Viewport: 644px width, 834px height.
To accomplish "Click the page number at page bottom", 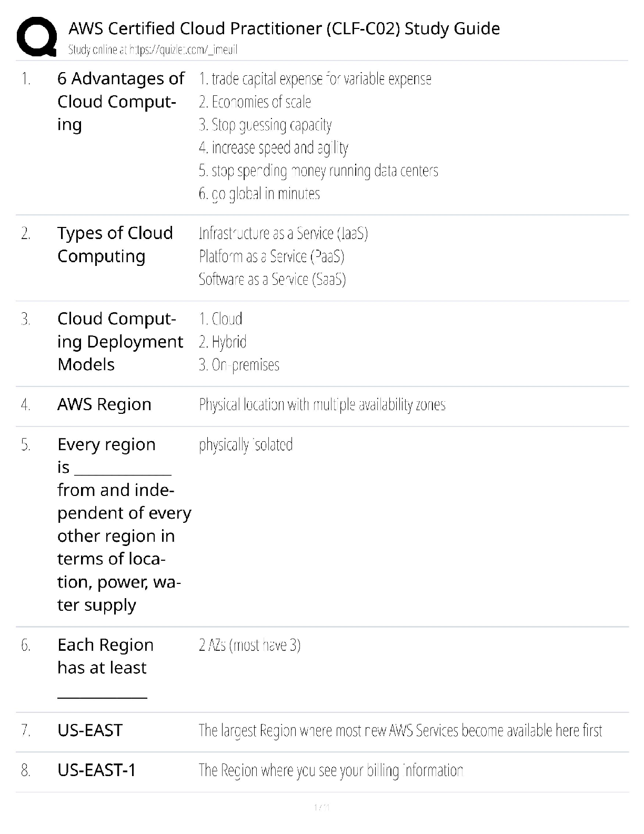I will tap(321, 807).
